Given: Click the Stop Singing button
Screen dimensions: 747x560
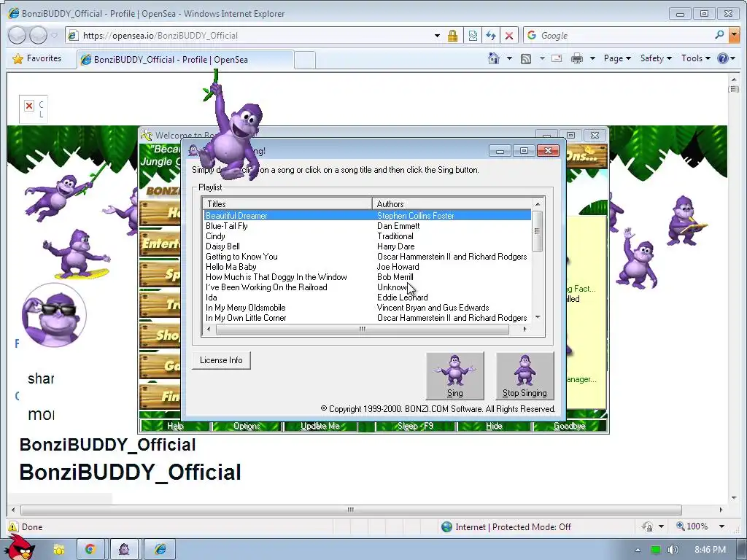Looking at the screenshot, I should tap(525, 376).
